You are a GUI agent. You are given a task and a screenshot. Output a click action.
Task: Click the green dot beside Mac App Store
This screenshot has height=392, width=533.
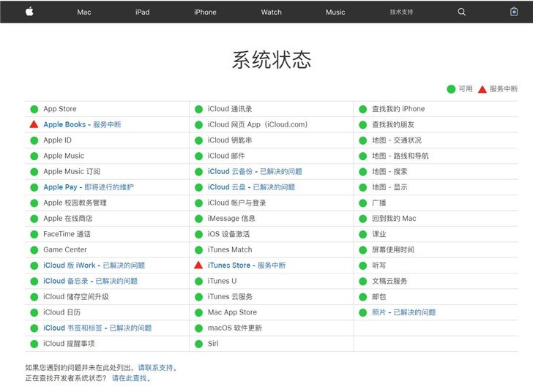199,312
